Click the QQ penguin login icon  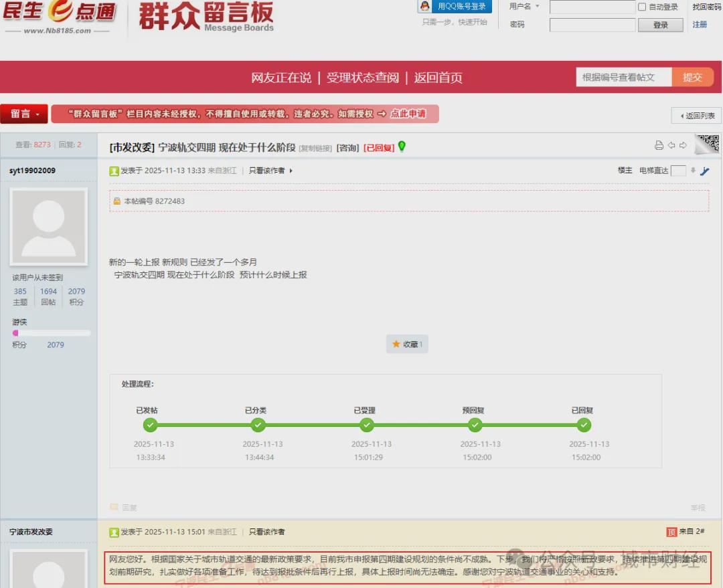click(x=424, y=7)
